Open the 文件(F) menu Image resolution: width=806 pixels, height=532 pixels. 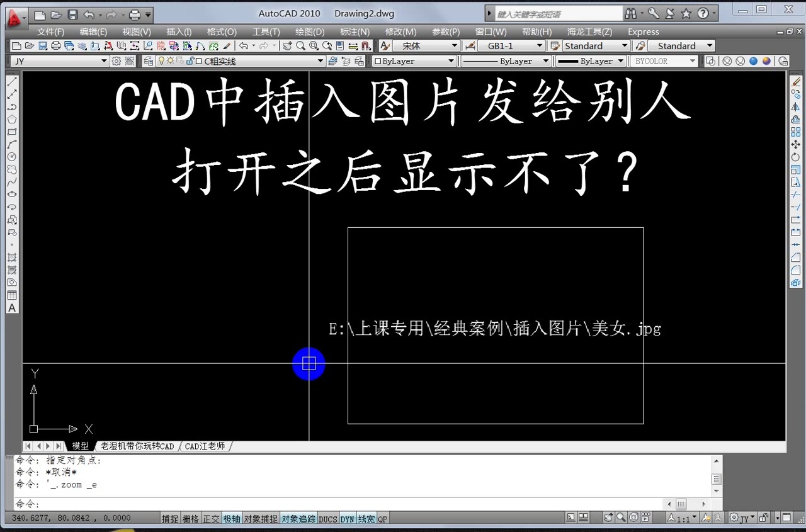pyautogui.click(x=50, y=31)
